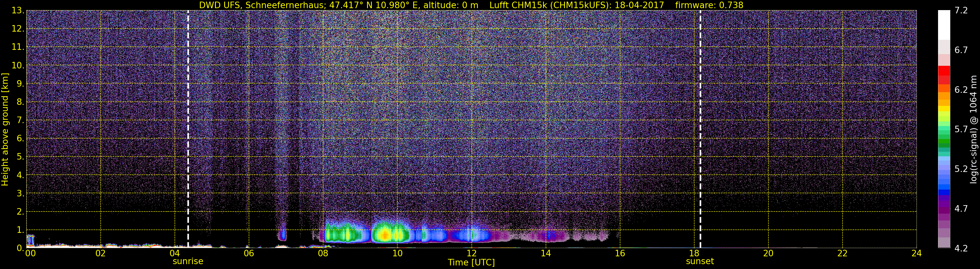The width and height of the screenshot is (980, 269).
Task: Click the 'sunrise' label below the time axis
Action: 188,262
